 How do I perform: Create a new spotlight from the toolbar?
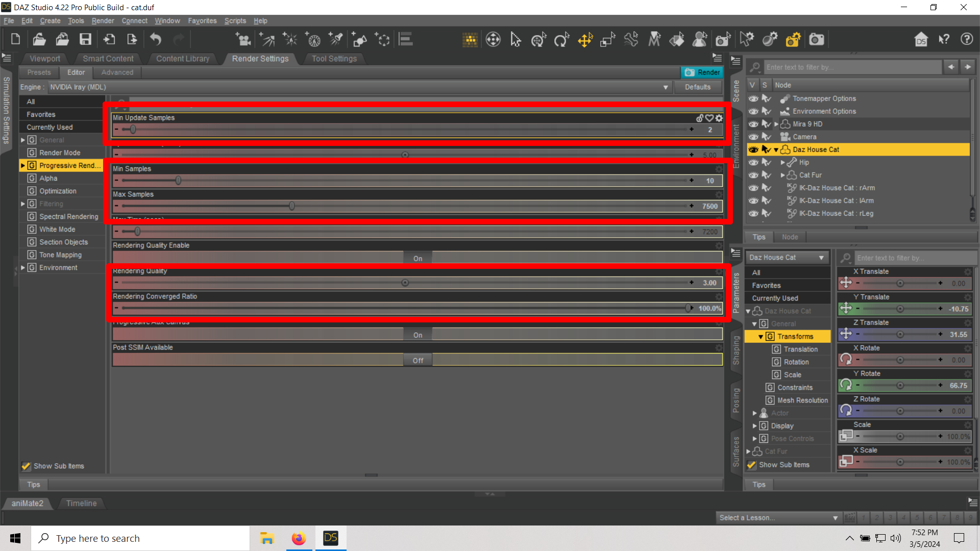[x=336, y=39]
